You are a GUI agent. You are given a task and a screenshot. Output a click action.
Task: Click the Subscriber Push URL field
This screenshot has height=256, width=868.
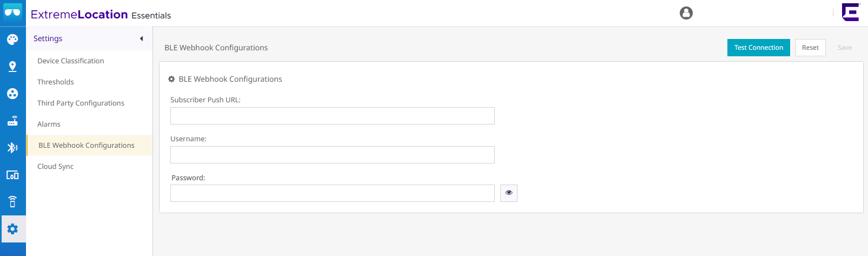(x=333, y=116)
